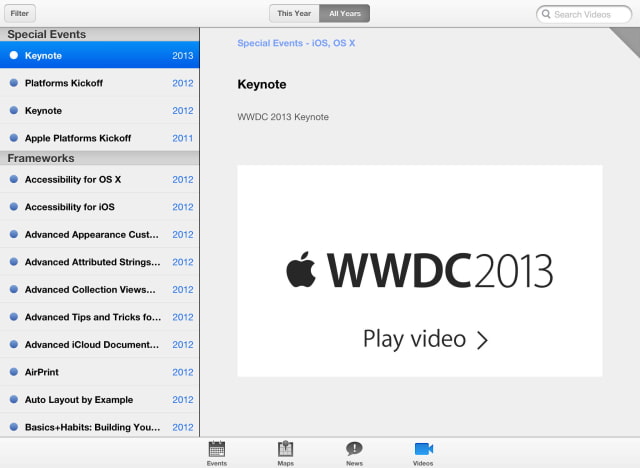Switch to This Year filter
This screenshot has width=640, height=468.
294,14
